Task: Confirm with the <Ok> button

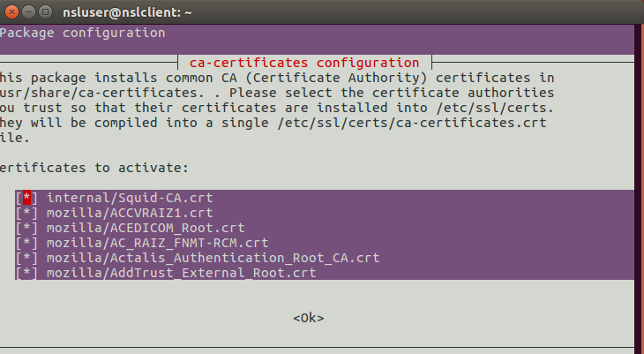Action: pos(309,318)
